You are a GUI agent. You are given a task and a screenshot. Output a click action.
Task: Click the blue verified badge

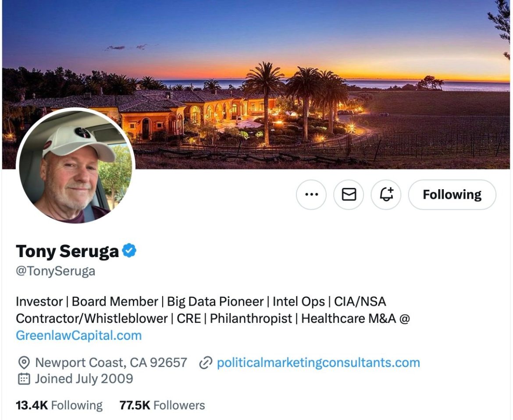point(129,251)
